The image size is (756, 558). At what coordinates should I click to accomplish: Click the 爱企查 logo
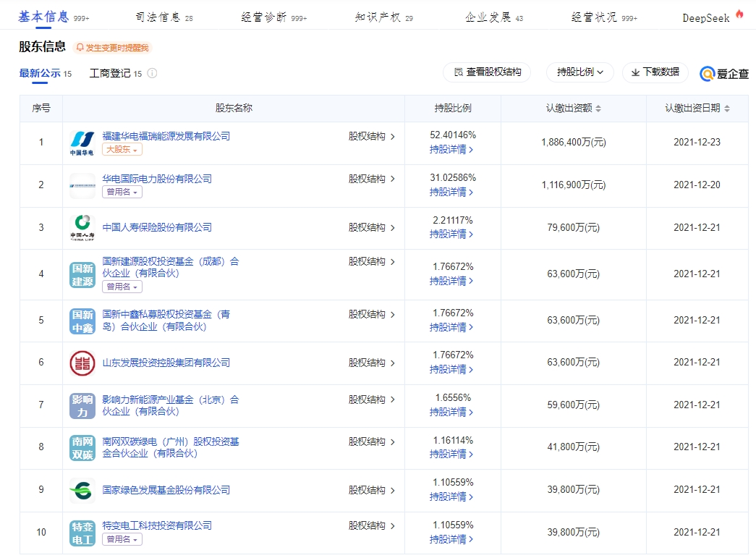pos(724,74)
